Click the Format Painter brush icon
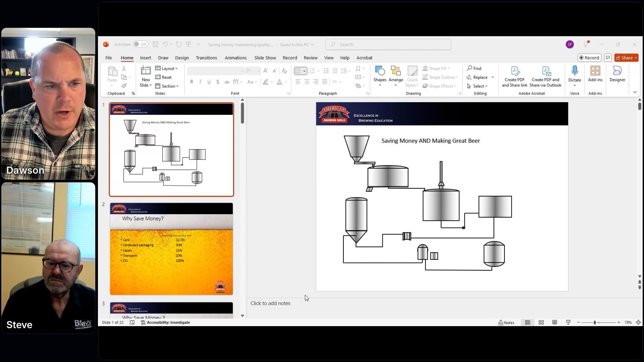644x362 pixels. pyautogui.click(x=124, y=86)
